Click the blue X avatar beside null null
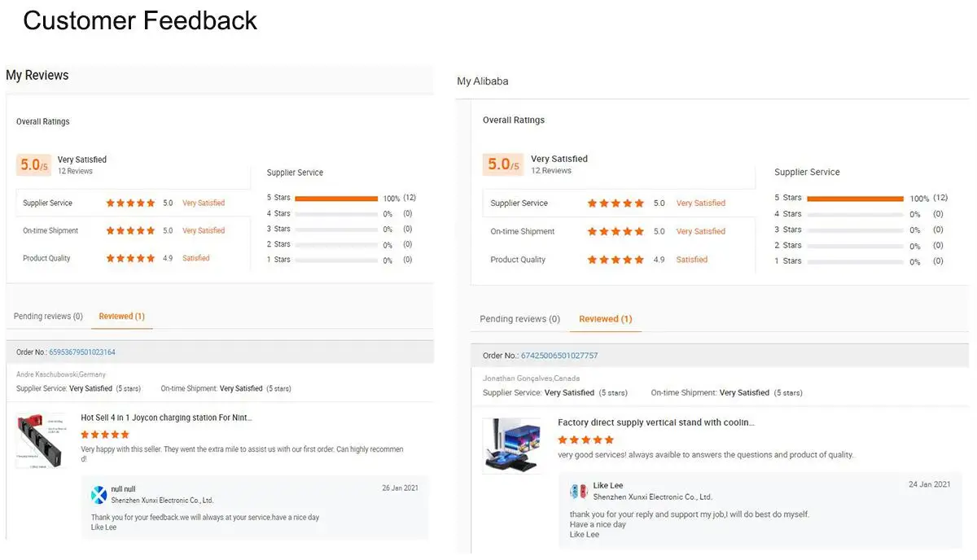Viewport: 977px width, 560px height. click(99, 495)
